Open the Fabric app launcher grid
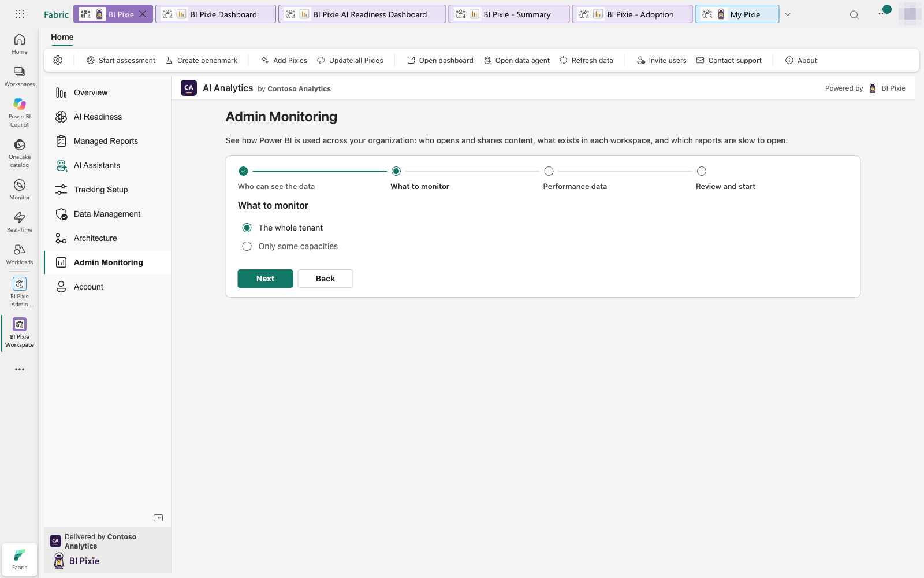The width and height of the screenshot is (924, 578). [20, 14]
